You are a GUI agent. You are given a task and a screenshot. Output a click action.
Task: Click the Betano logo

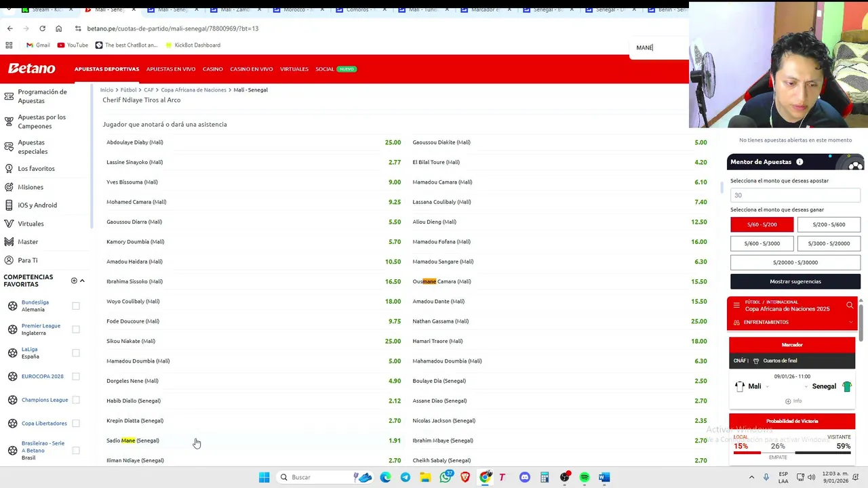click(31, 68)
